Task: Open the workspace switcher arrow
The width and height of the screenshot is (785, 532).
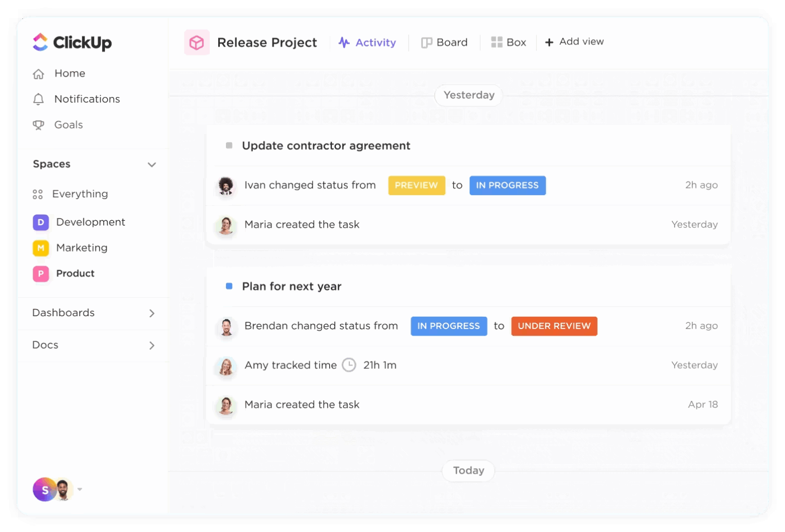Action: click(79, 490)
